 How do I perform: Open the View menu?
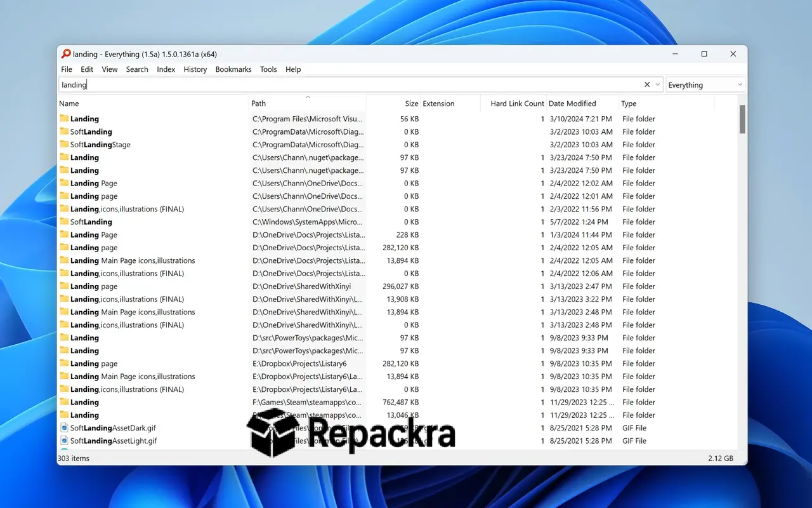click(110, 69)
